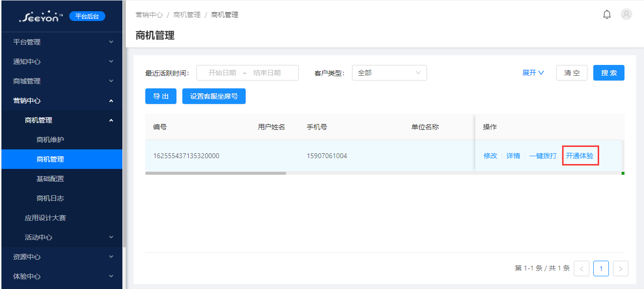This screenshot has height=289, width=644.
Task: Expand more filters with 展开
Action: 533,73
